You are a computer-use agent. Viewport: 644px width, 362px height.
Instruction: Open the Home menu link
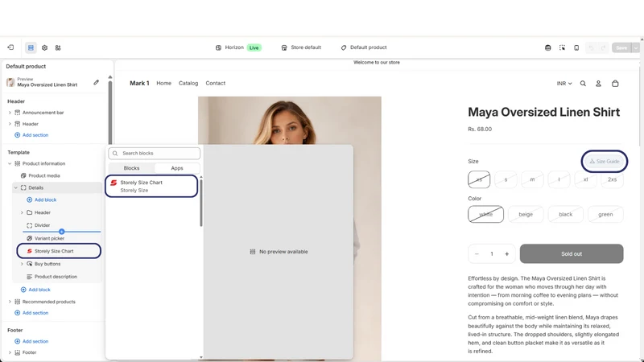164,84
